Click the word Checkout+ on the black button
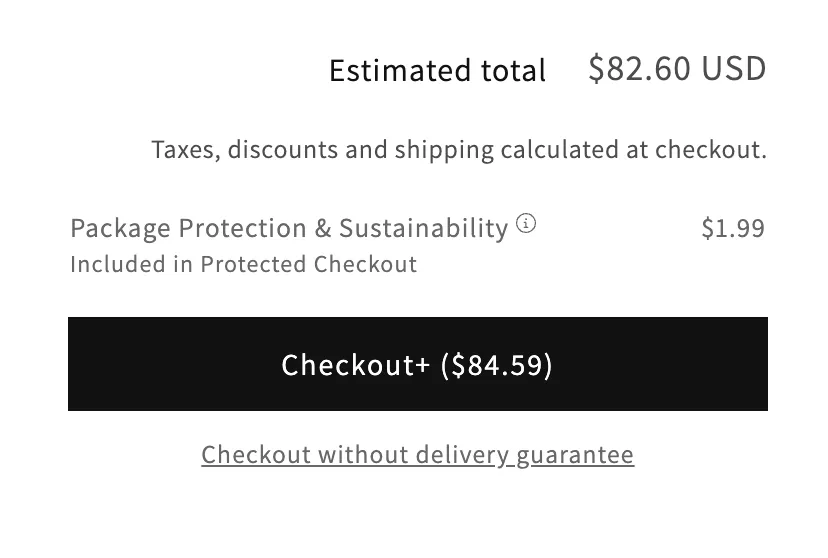Screen dimensions: 828x558 click(355, 365)
